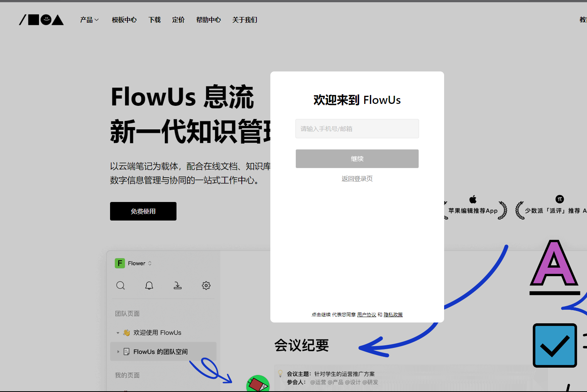
Task: Open the 模板中心 menu item
Action: pos(124,20)
